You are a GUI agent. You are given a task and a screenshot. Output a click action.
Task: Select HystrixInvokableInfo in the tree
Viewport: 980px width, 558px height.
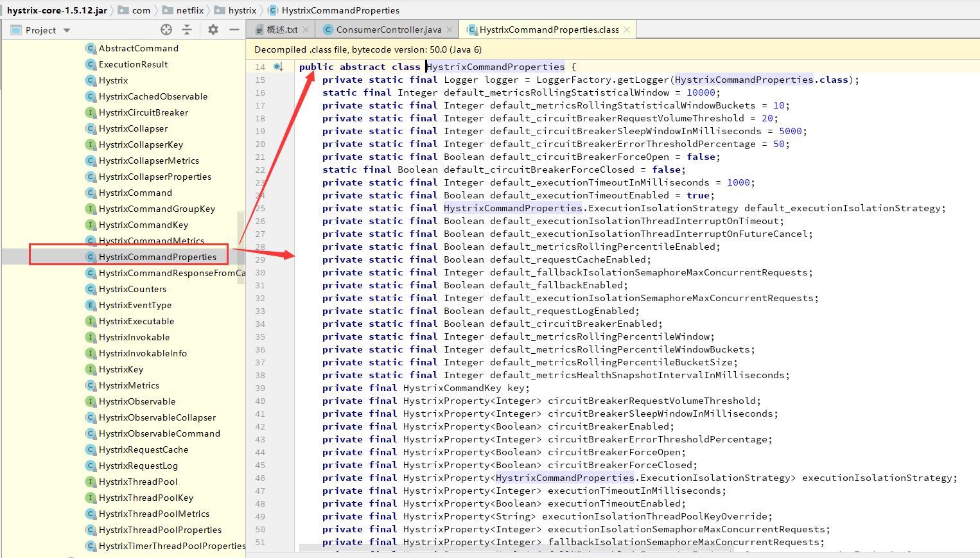pyautogui.click(x=143, y=353)
